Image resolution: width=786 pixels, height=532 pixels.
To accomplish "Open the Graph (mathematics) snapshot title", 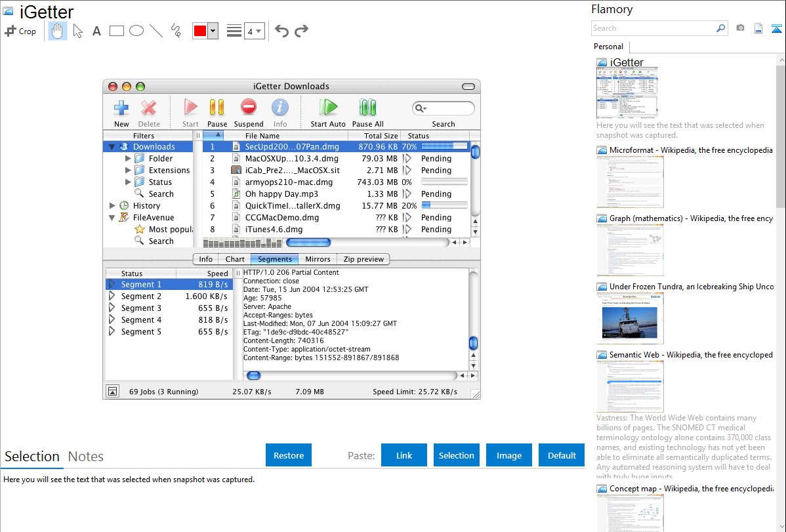I will pos(691,218).
